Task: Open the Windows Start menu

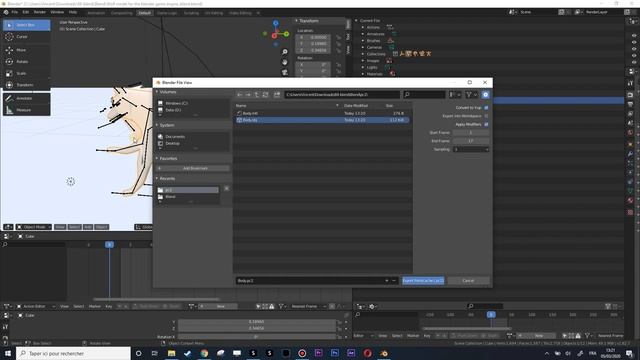Action: coord(8,353)
